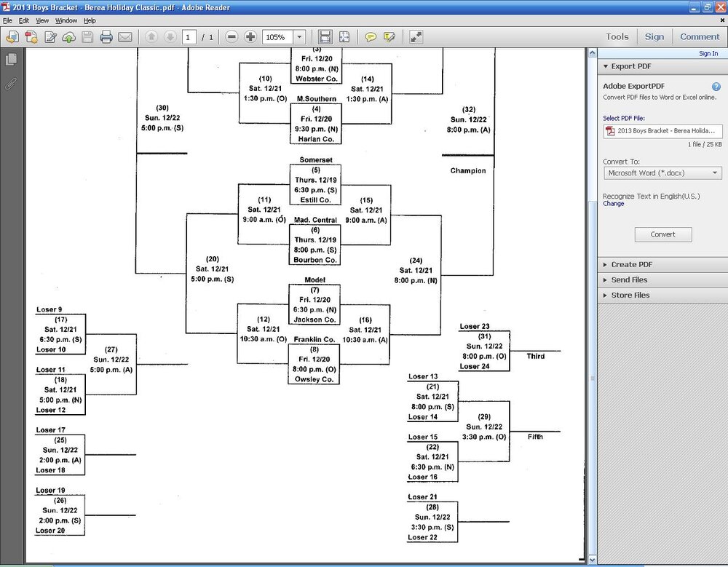Open the Help menu
Screen dimensions: 728x567
pos(90,20)
